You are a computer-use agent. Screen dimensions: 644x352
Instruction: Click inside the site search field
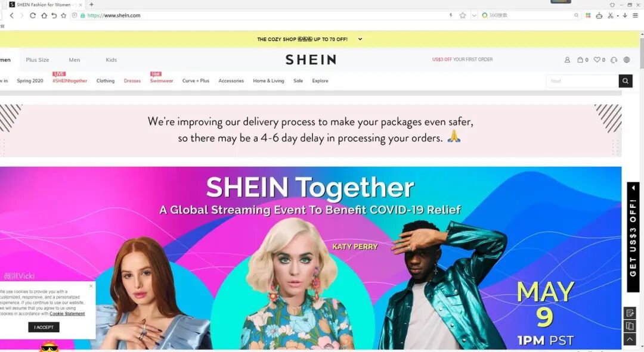coord(583,81)
